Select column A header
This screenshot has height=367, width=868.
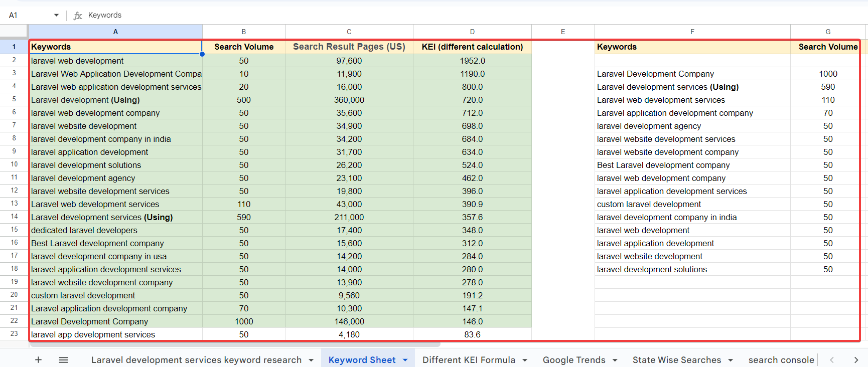[x=115, y=32]
